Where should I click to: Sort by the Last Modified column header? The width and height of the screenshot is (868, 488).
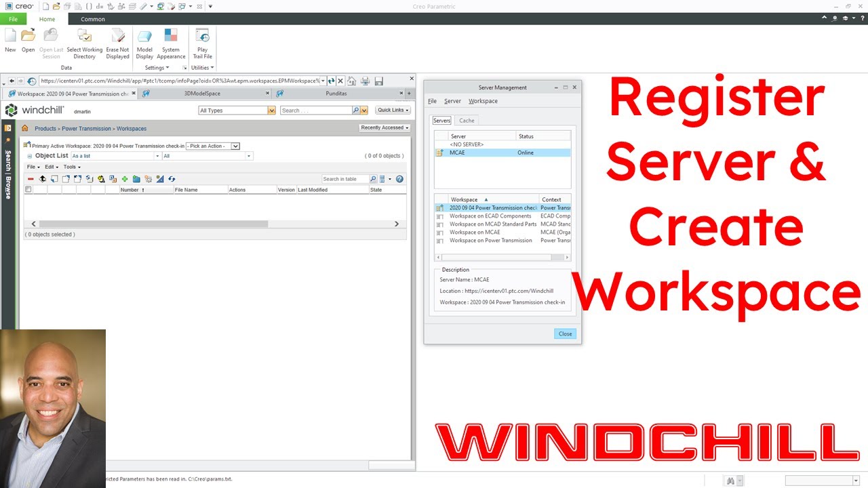click(332, 190)
